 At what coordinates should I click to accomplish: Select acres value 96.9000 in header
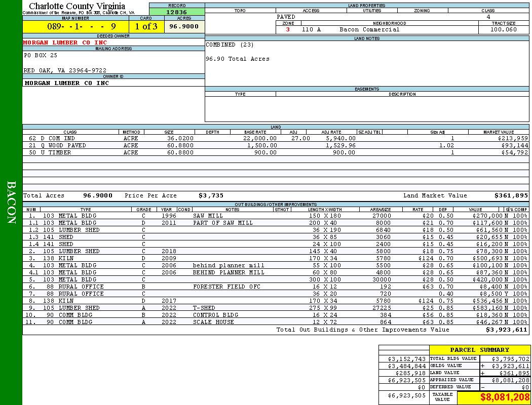[x=184, y=26]
